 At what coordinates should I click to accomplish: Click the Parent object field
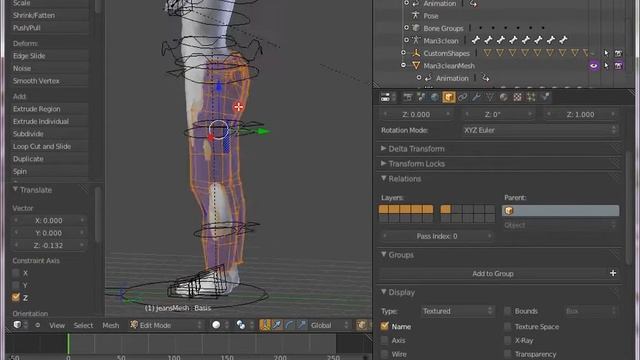click(560, 211)
